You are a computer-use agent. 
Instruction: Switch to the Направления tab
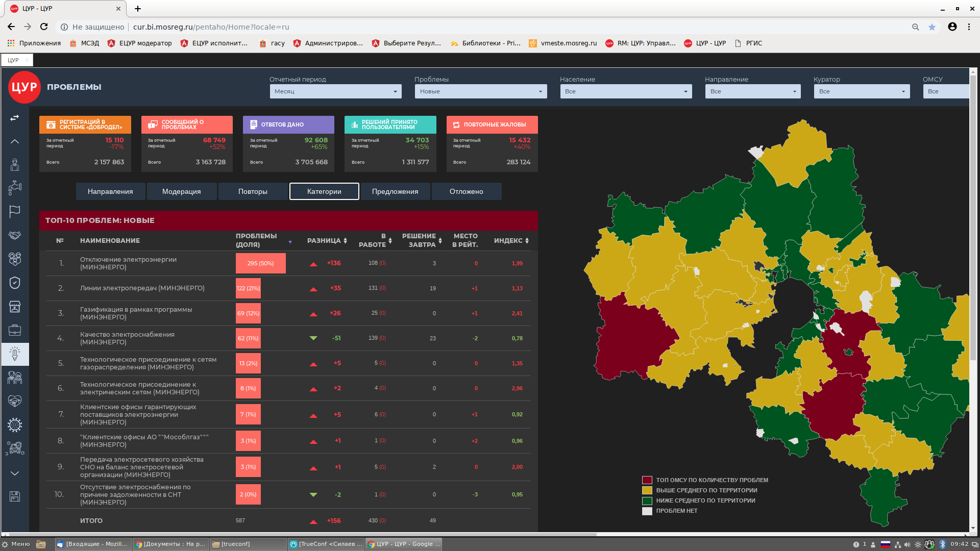tap(110, 191)
